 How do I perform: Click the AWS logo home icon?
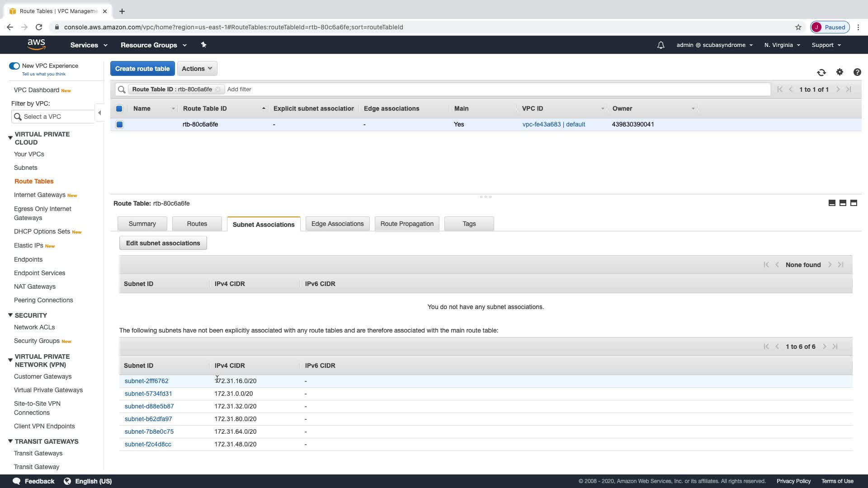point(36,44)
